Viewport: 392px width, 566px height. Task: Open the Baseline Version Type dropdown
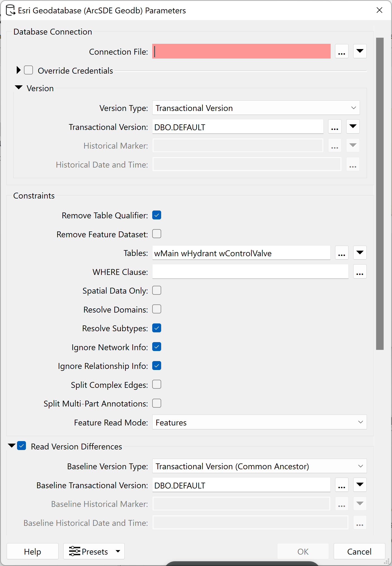tap(259, 466)
